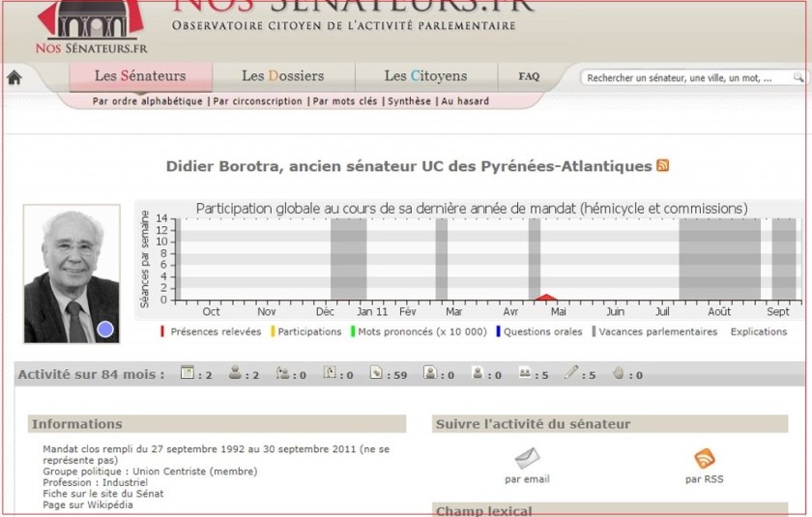Click the first activity icon showing count 2
Screen dimensions: 812x517
tap(188, 373)
